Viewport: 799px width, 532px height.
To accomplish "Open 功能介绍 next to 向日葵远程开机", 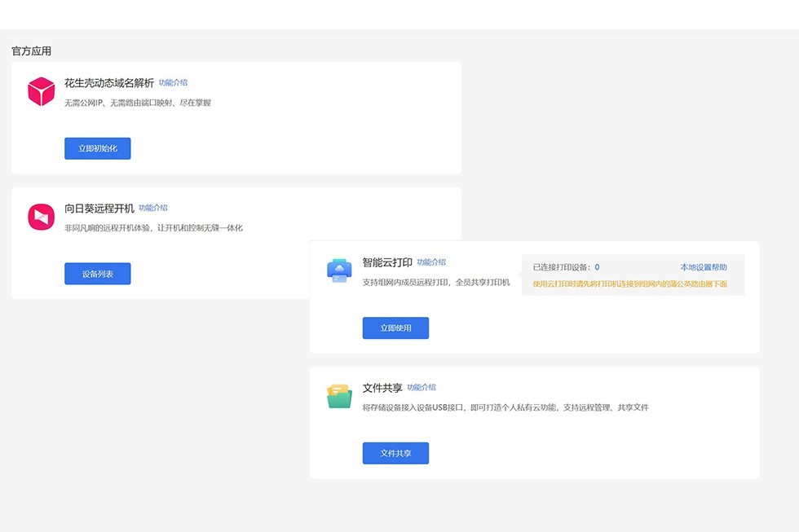I will (x=152, y=209).
